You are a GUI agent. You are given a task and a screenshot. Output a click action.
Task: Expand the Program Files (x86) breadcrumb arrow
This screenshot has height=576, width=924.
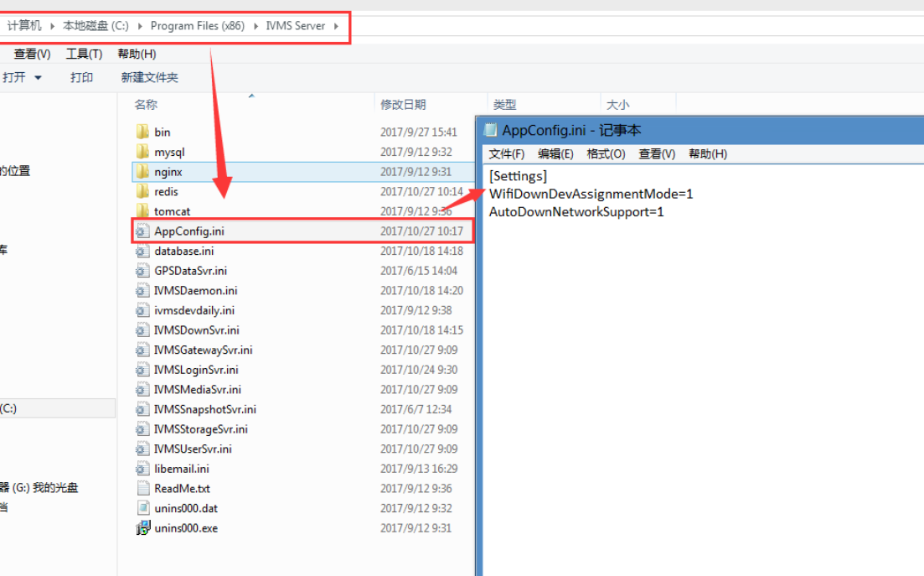(256, 26)
